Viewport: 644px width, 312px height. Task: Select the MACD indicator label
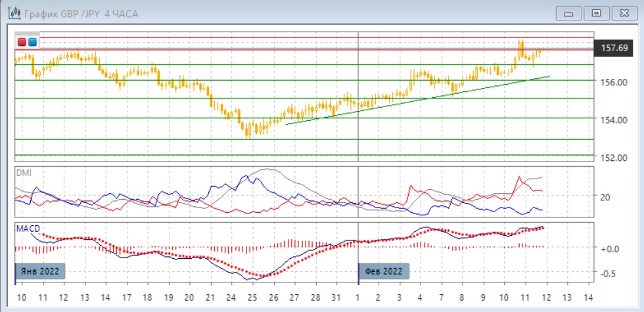[x=28, y=229]
